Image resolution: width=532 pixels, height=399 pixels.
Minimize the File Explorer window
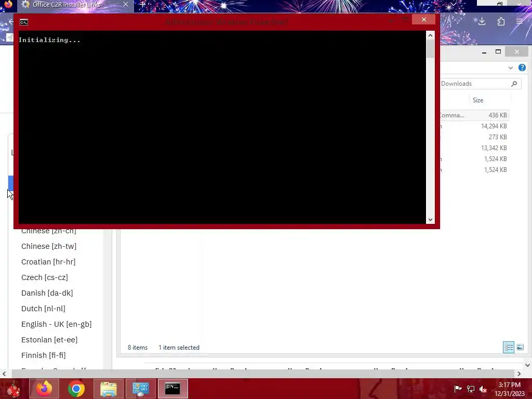click(x=484, y=52)
